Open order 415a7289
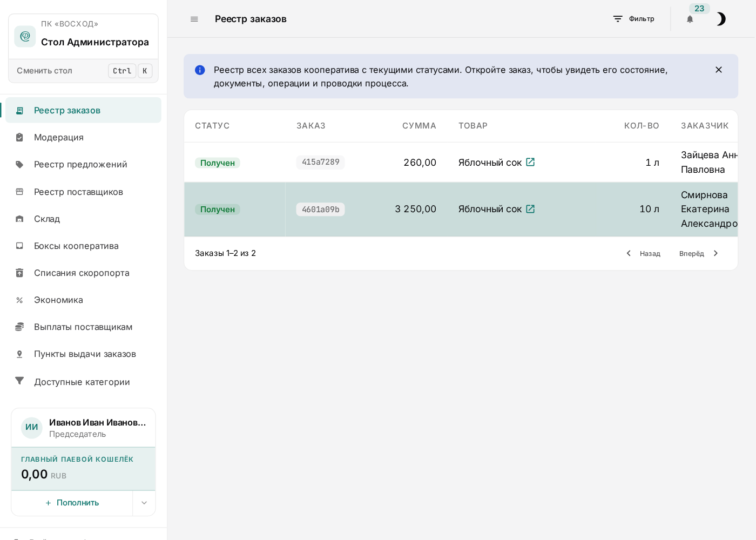 [x=320, y=162]
